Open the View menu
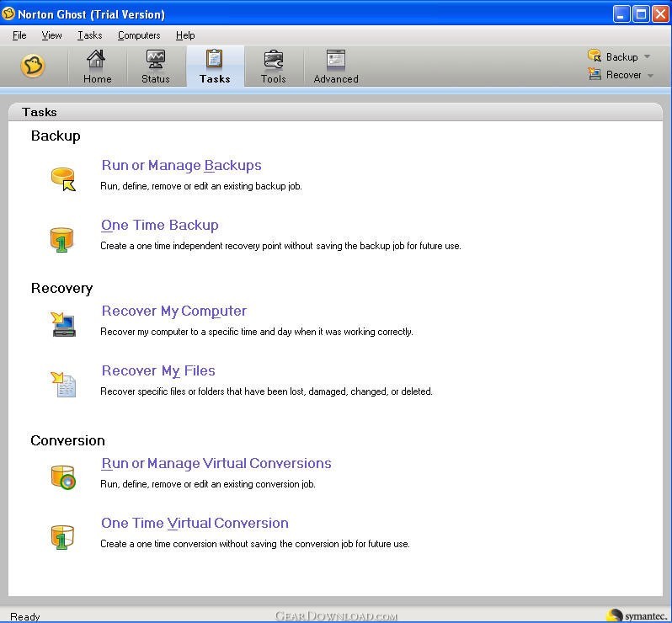Viewport: 672px width, 623px height. click(51, 35)
